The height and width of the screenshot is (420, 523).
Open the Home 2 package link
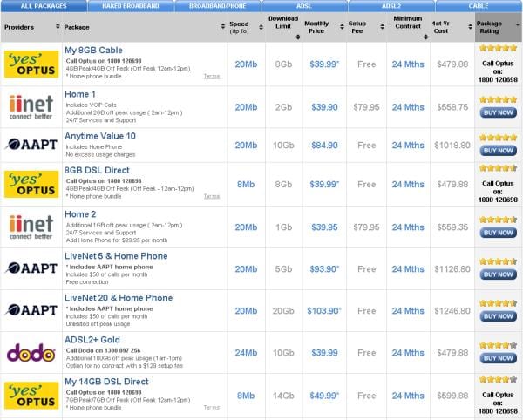pos(80,214)
